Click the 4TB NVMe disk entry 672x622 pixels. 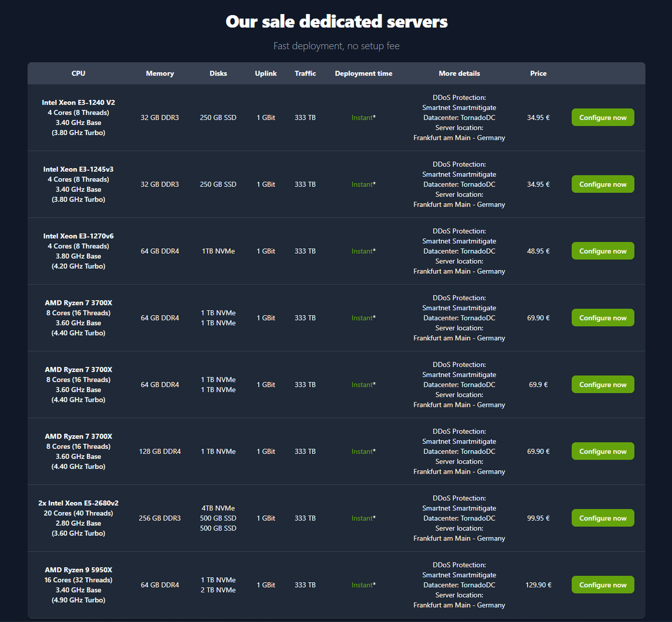[218, 508]
